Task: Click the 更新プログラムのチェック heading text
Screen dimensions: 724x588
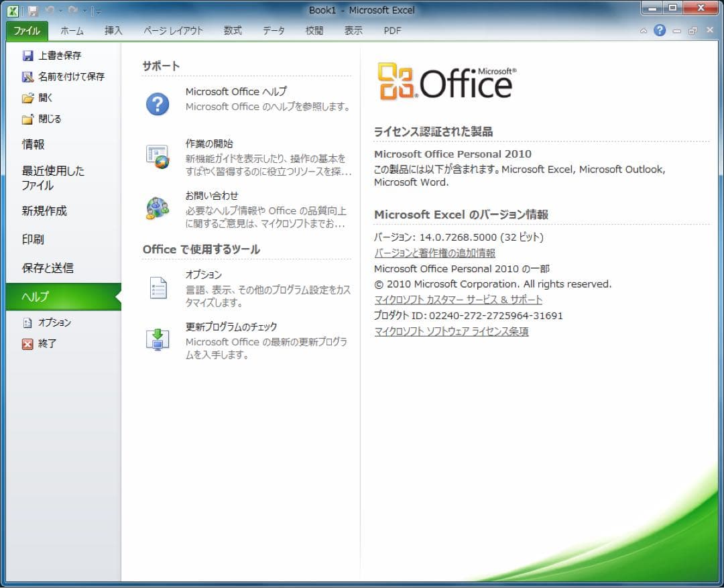Action: (231, 327)
